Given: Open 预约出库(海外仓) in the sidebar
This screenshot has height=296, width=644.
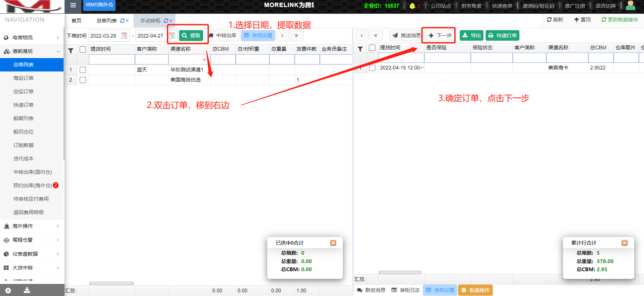Looking at the screenshot, I should point(32,186).
